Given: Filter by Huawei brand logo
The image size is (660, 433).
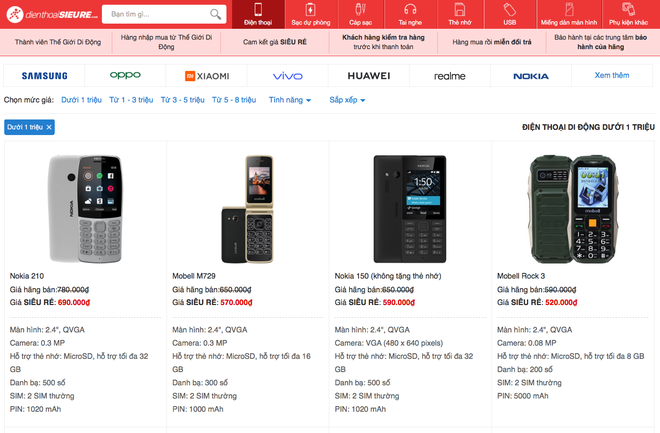Looking at the screenshot, I should point(369,76).
